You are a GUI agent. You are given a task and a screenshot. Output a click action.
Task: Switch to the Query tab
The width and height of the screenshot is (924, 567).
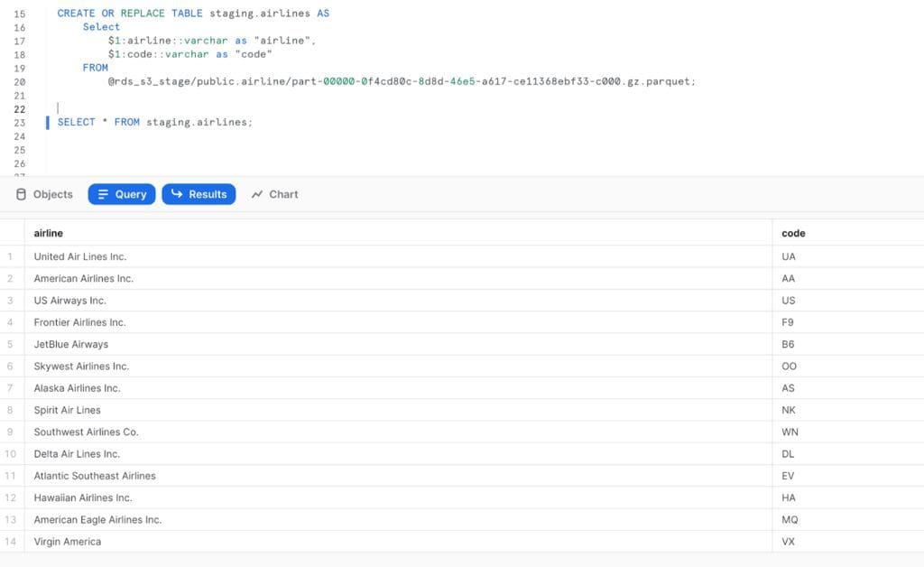point(121,193)
